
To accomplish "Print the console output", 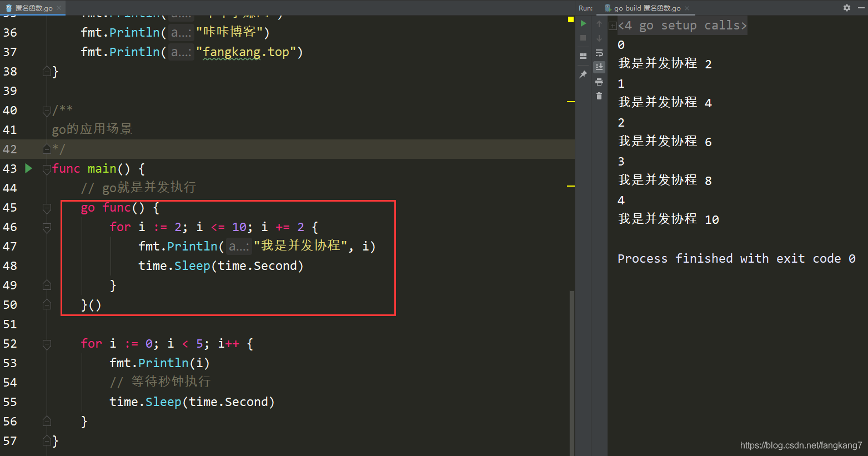I will pyautogui.click(x=599, y=82).
